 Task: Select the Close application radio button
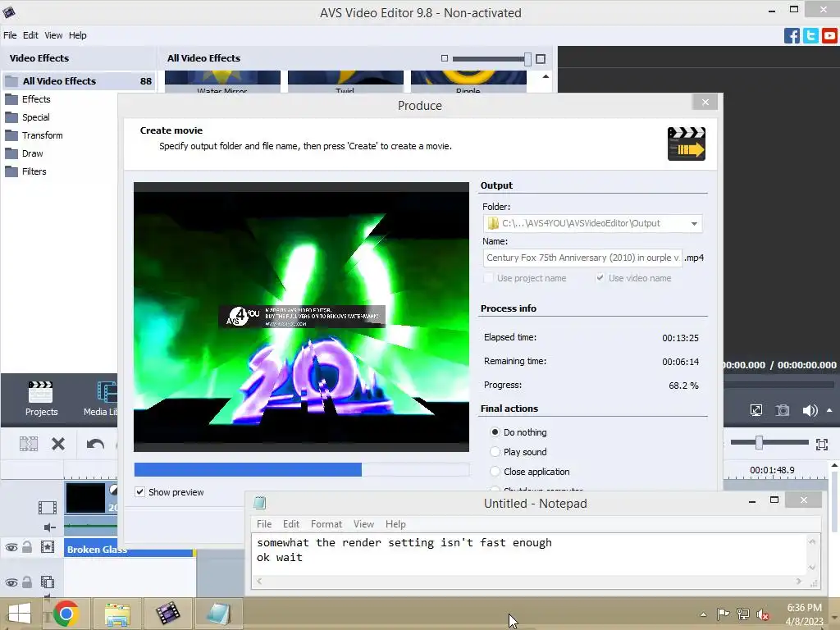pos(495,472)
